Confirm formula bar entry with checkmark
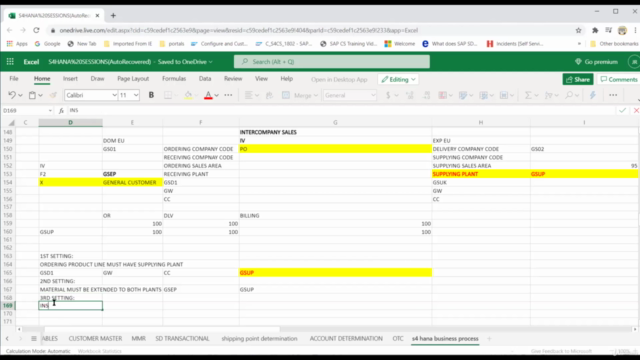This screenshot has width=640, height=360. coord(622,111)
